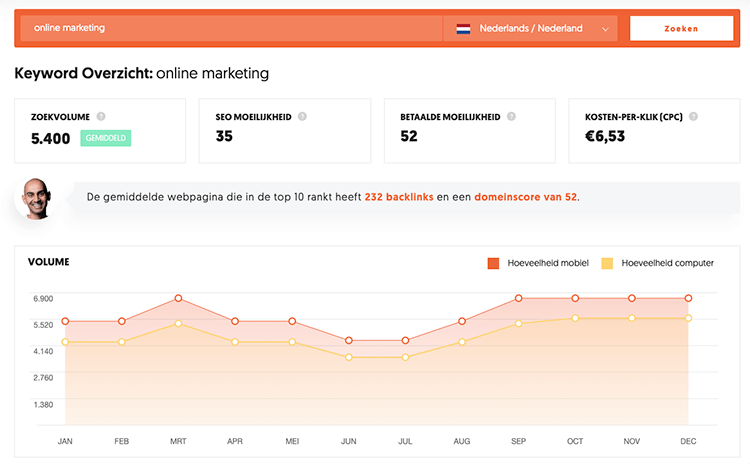Click the Netherlands flag icon
Viewport: 750px width, 464px height.
(x=463, y=29)
